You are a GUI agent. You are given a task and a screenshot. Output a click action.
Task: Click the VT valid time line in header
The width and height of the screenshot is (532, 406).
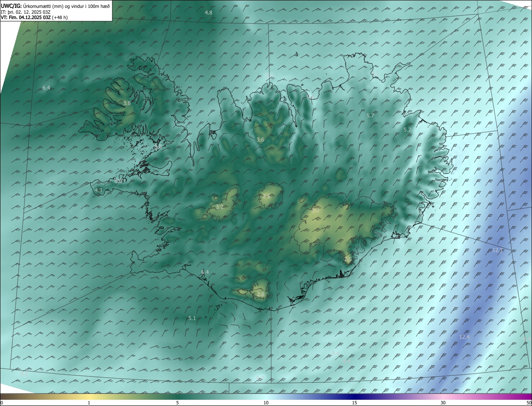click(34, 17)
